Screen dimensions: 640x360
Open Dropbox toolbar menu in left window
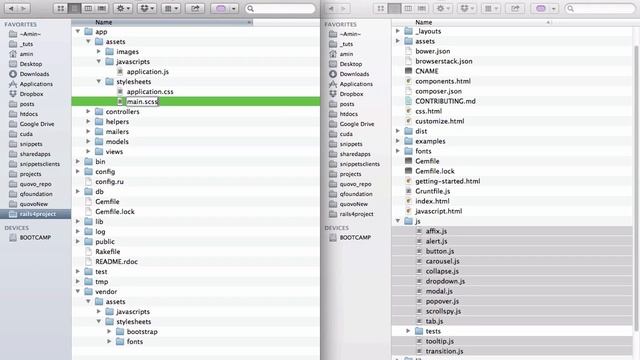[x=147, y=8]
